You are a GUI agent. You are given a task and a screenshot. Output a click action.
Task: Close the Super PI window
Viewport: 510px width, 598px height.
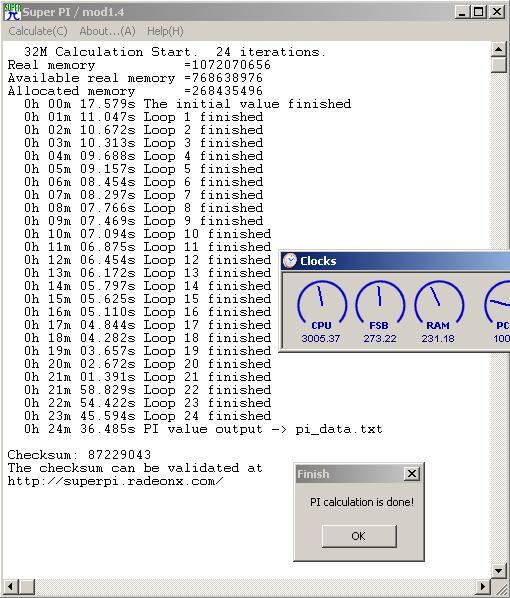pos(497,12)
